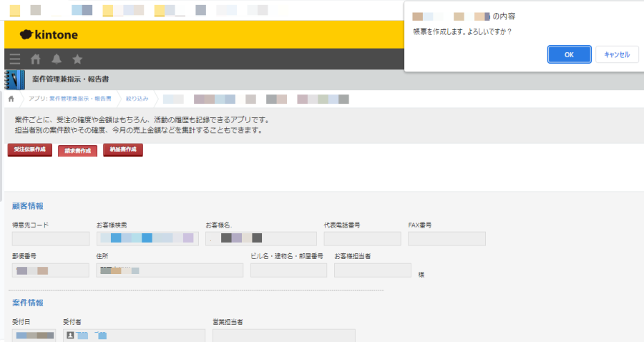Image resolution: width=644 pixels, height=342 pixels.
Task: Open the アプリ: 案件管理兼指示・報告書 breadcrumb link
Action: pos(70,99)
